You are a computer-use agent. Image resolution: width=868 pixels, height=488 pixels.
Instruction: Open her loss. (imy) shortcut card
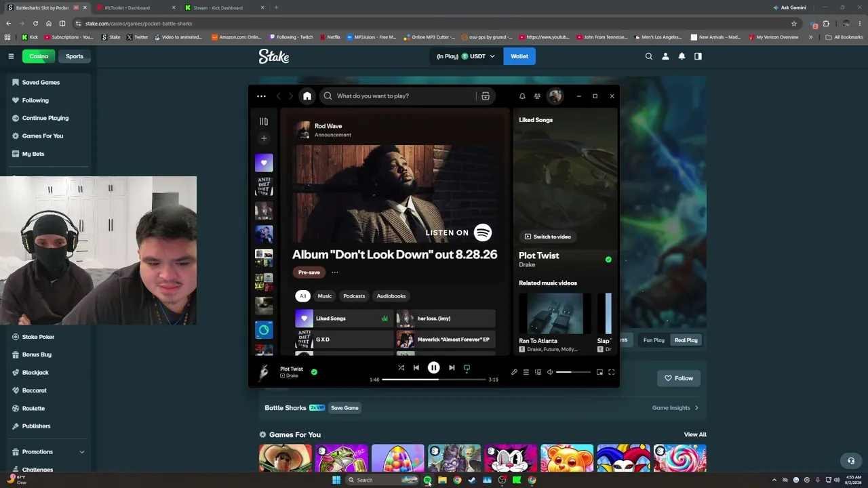tap(446, 319)
